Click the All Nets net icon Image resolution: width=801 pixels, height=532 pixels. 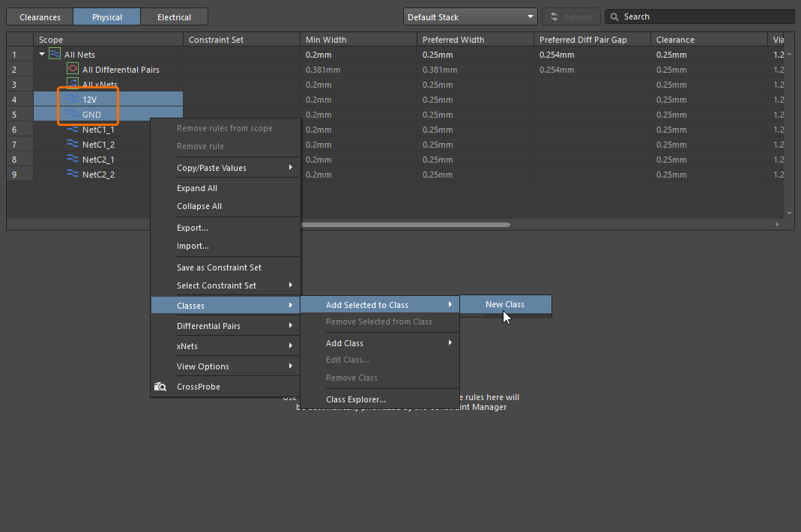tap(55, 54)
